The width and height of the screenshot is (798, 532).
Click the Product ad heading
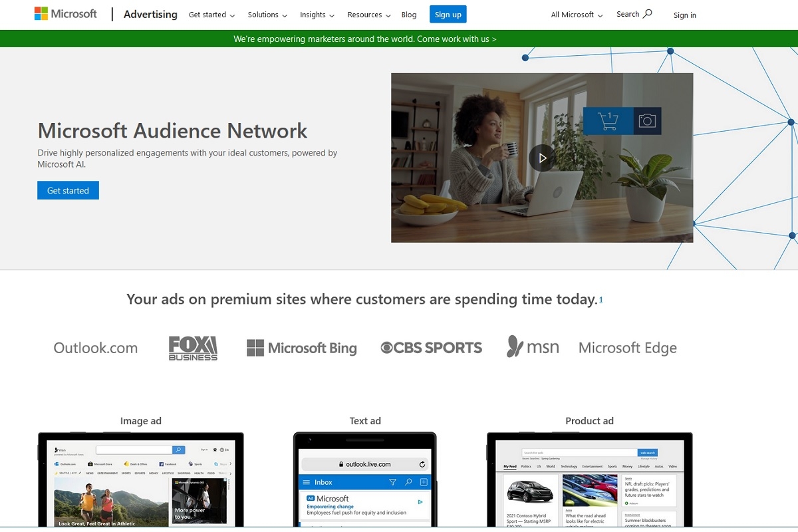(x=589, y=421)
